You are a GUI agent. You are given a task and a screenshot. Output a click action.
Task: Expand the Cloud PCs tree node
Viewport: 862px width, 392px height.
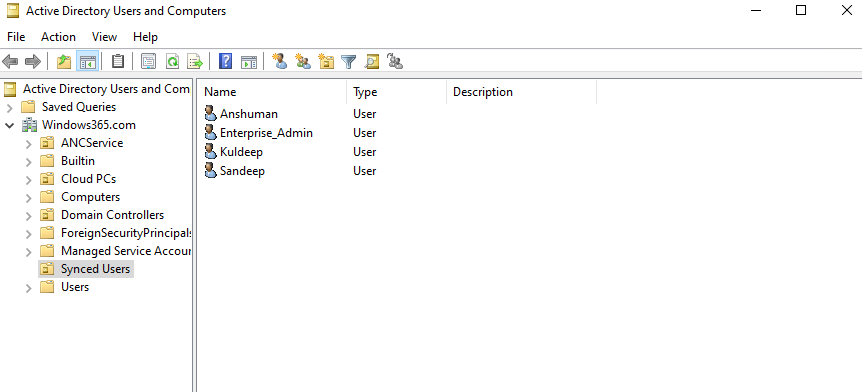coord(29,180)
